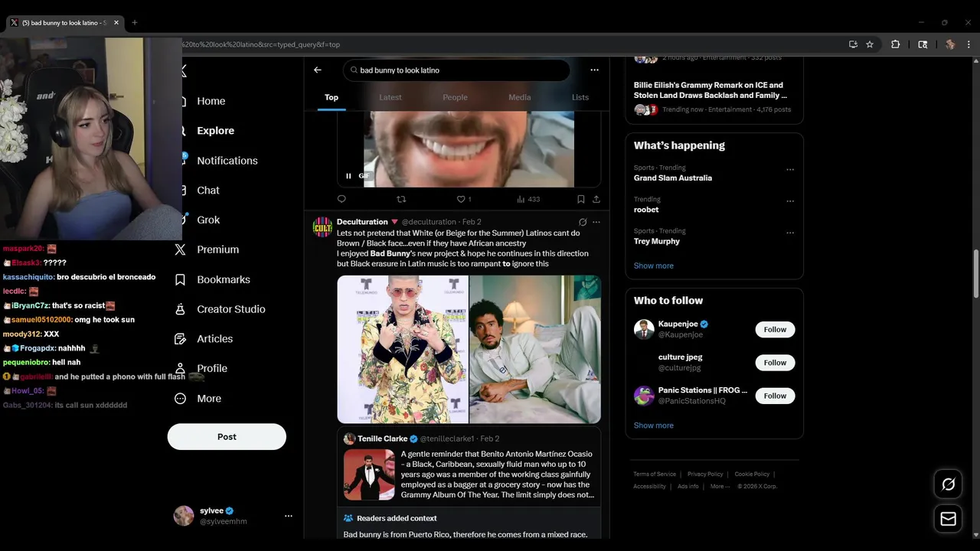Open Chrome profile avatar

point(950,44)
